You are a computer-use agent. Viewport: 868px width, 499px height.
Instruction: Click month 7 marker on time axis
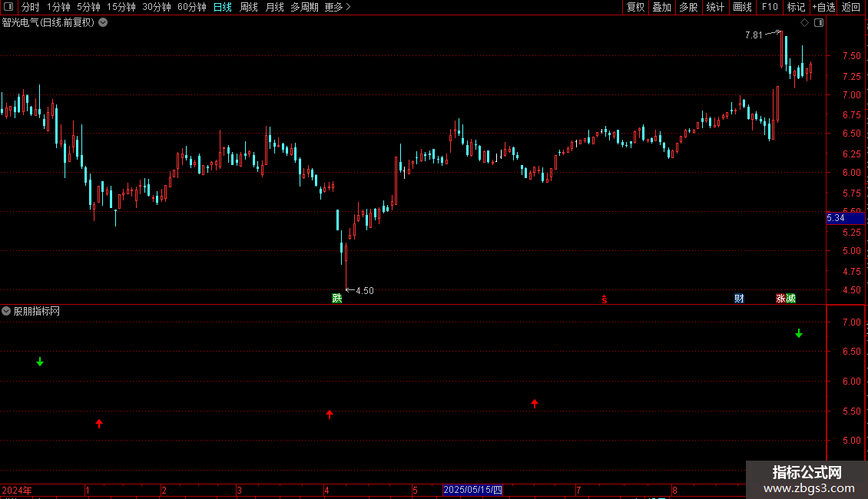(578, 490)
